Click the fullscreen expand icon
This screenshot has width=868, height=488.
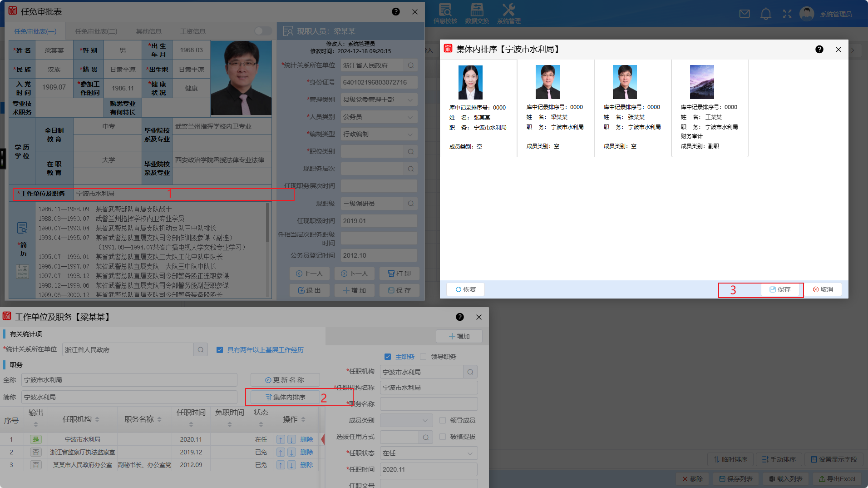click(787, 14)
